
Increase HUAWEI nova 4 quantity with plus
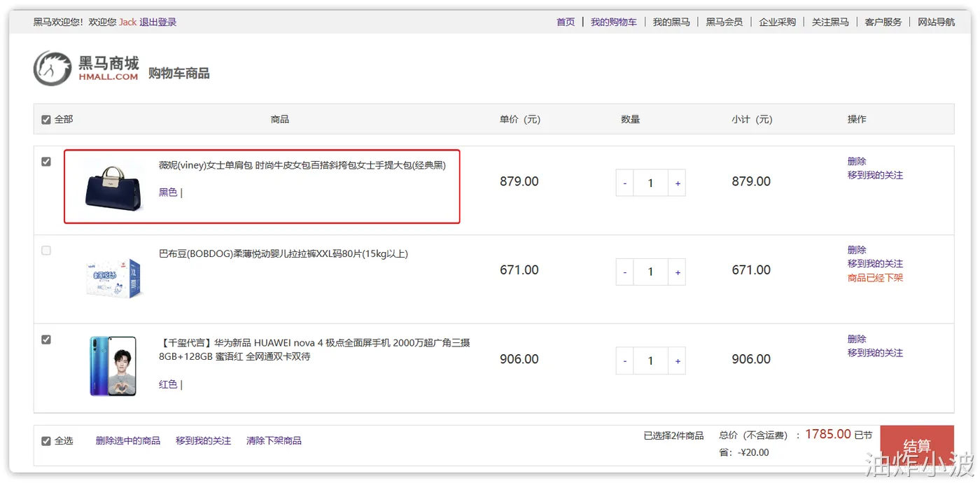point(678,361)
